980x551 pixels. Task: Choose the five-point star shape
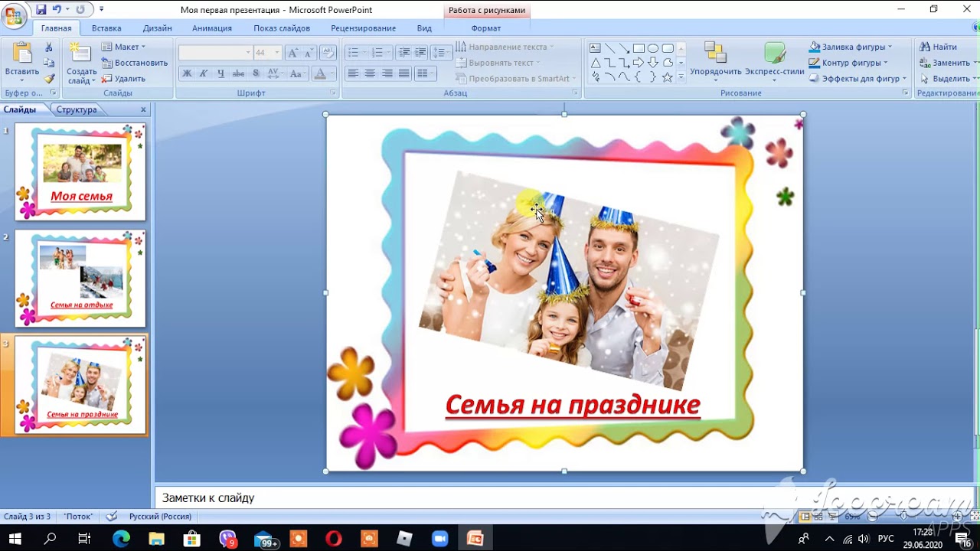click(x=668, y=77)
